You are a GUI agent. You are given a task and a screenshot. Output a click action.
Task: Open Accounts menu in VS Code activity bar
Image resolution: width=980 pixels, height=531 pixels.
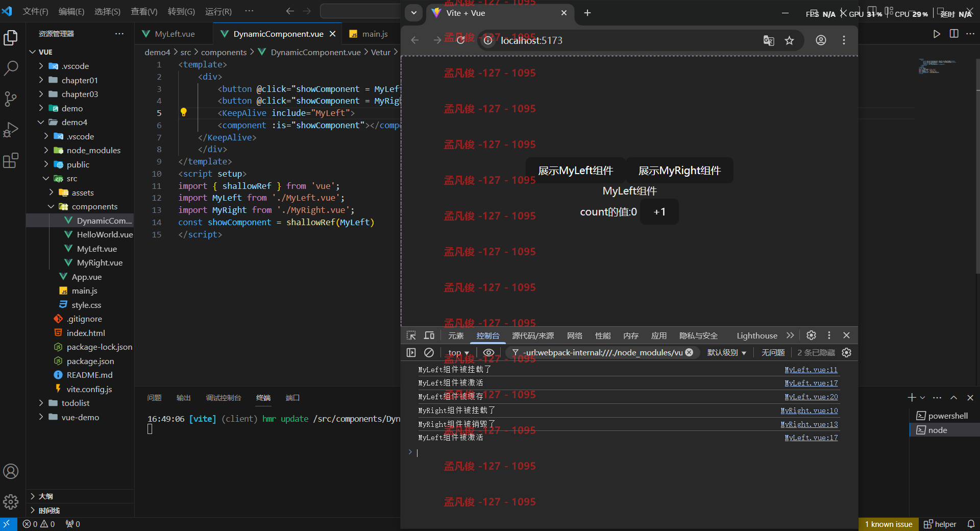pos(11,471)
